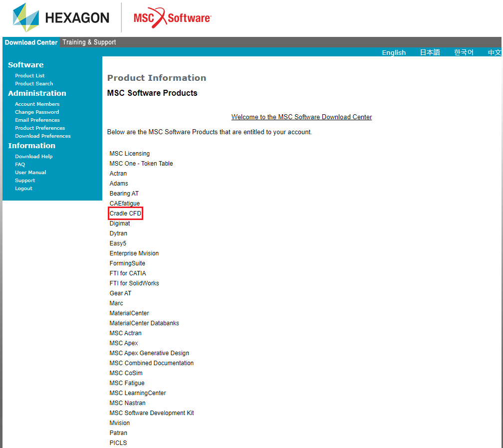Click Logout in the sidebar
The image size is (503, 448).
tap(23, 189)
